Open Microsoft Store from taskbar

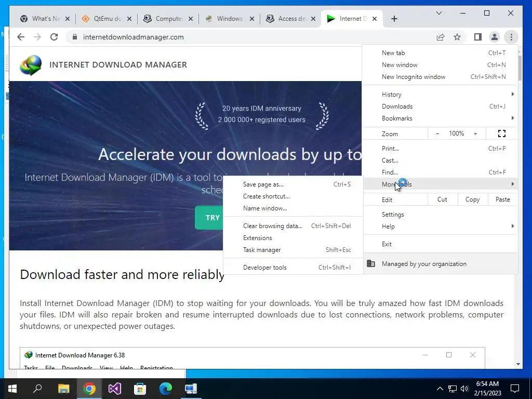click(140, 389)
